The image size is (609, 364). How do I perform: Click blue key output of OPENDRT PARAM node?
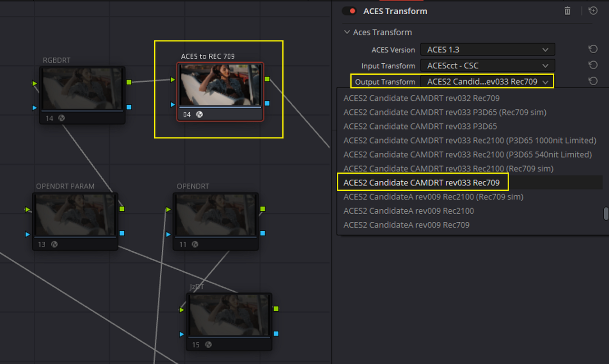[x=122, y=233]
